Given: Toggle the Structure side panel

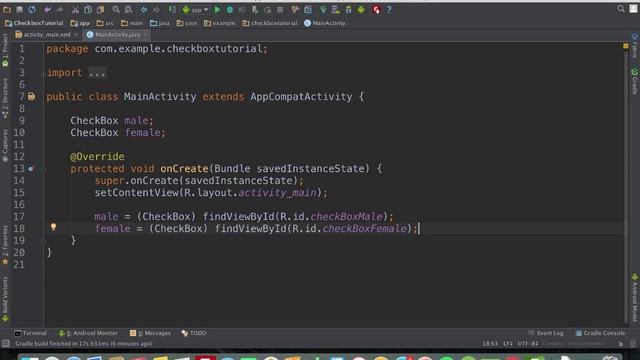Looking at the screenshot, I should (5, 98).
